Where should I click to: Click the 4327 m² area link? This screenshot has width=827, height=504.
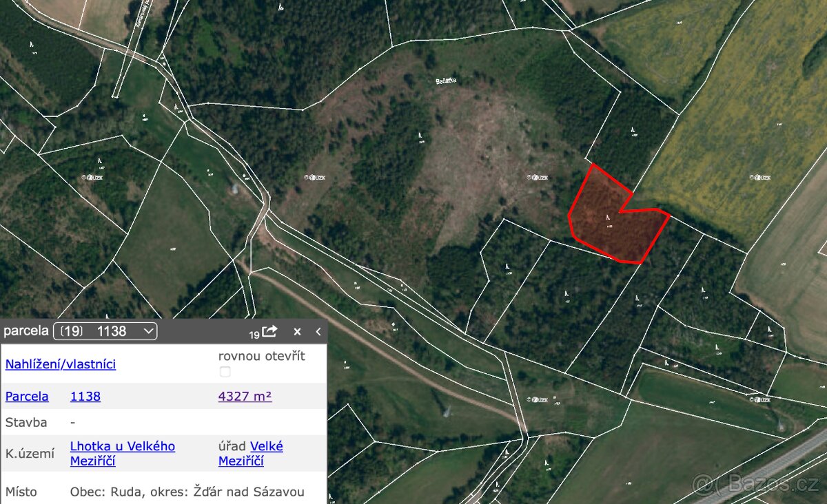(245, 396)
